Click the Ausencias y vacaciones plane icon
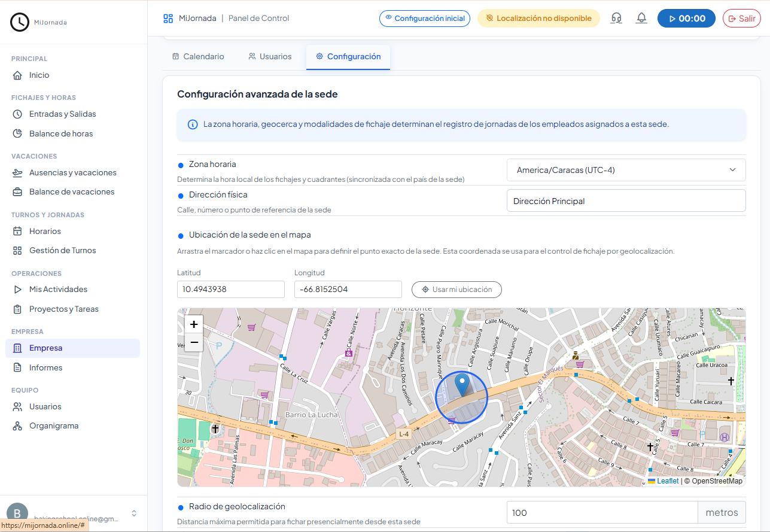Screen dimensions: 770x532 (x=17, y=173)
